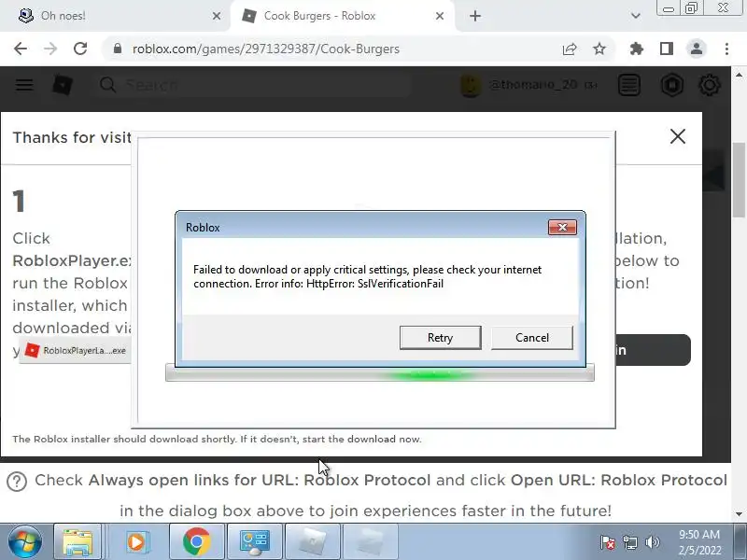Bookmark this page with the star
The height and width of the screenshot is (560, 747).
click(x=599, y=49)
